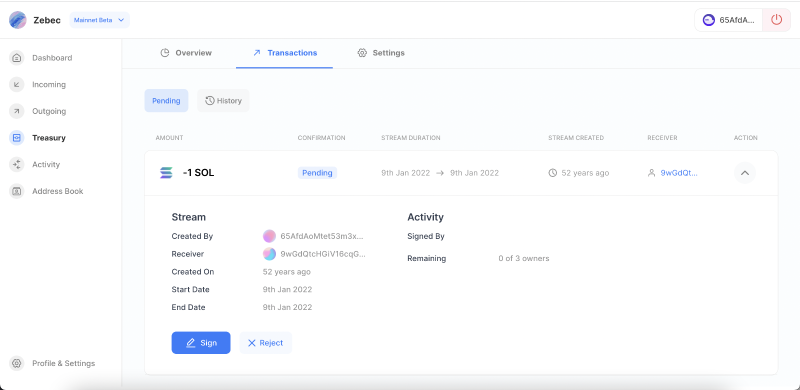This screenshot has width=800, height=390.
Task: Click the Activity arrows icon
Action: pyautogui.click(x=17, y=164)
